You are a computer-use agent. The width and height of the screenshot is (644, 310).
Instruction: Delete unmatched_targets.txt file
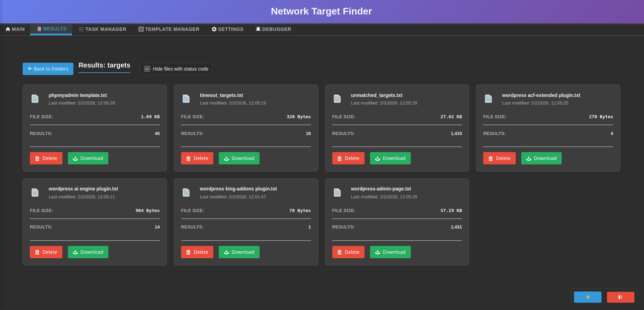(348, 158)
